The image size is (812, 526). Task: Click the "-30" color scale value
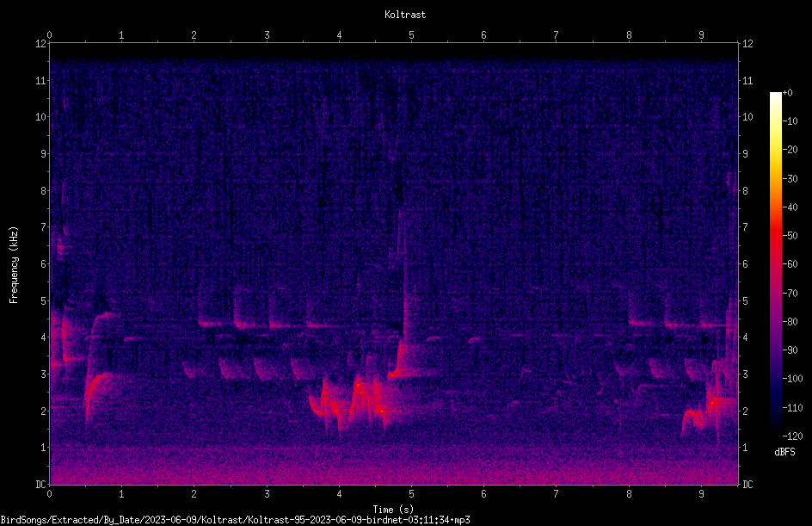point(790,179)
